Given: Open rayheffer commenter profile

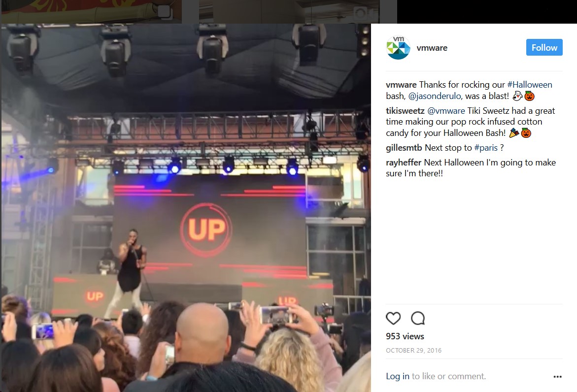Looking at the screenshot, I should coord(404,163).
